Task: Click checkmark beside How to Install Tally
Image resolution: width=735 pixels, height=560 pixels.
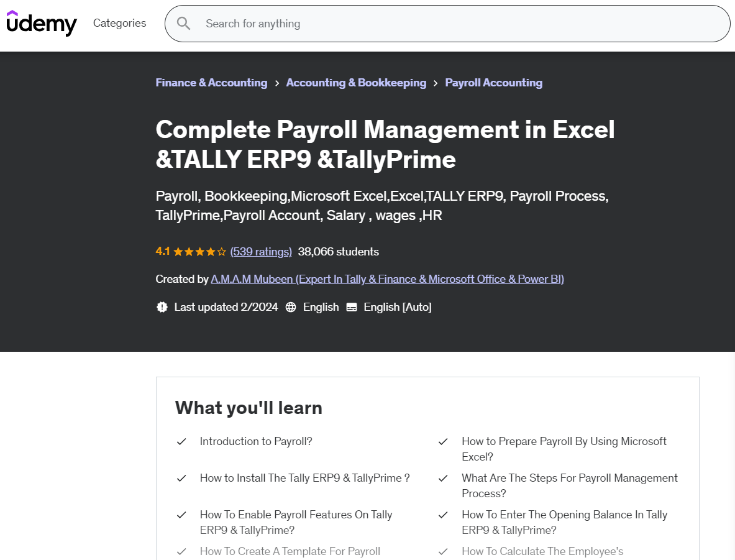Action: (x=181, y=479)
